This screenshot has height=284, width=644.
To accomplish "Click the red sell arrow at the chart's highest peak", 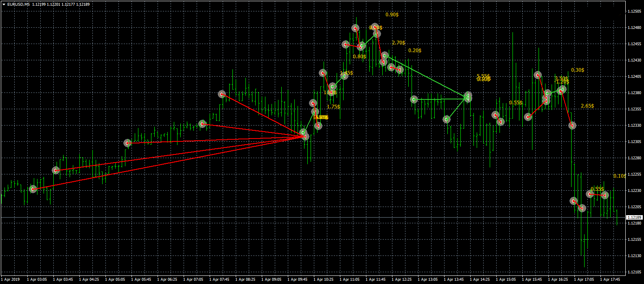I will (355, 29).
